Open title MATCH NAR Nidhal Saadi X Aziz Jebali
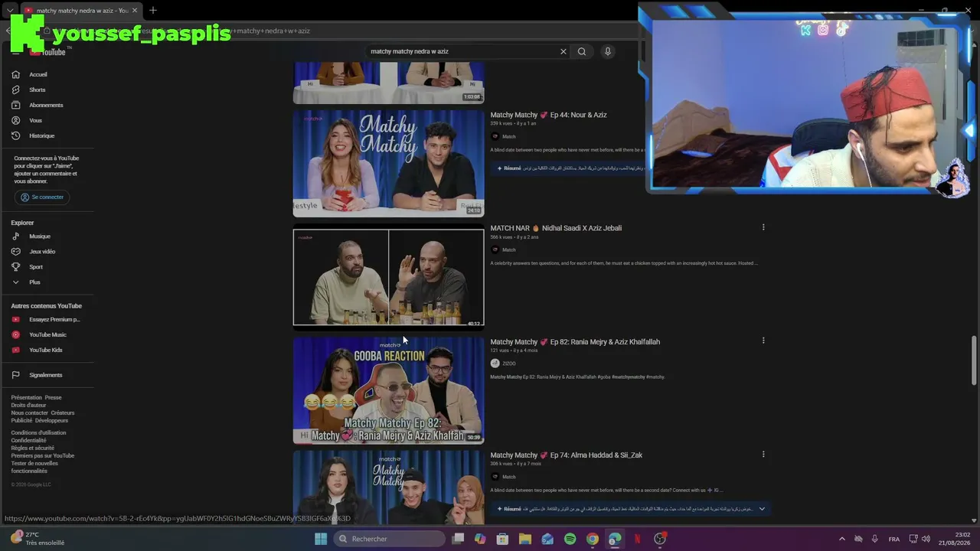 click(x=556, y=228)
